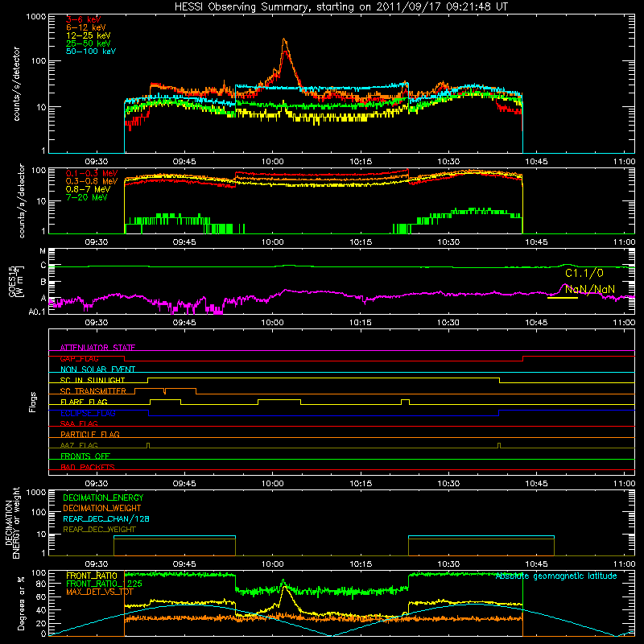
Task: Pick the BAD_PACKETS flag label
Action: coord(88,467)
